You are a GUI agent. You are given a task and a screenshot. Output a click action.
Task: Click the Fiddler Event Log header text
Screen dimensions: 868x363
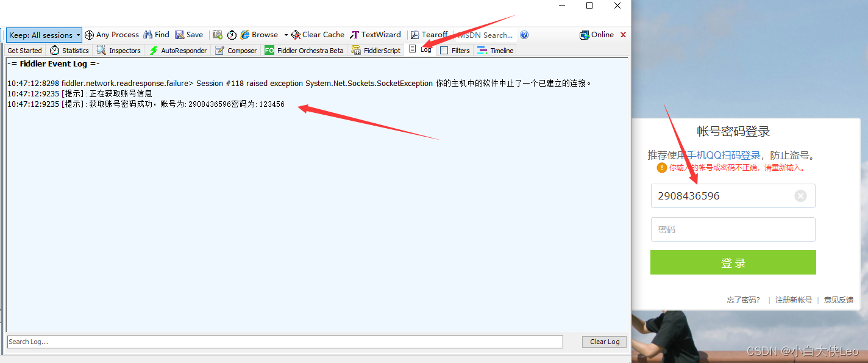tap(54, 64)
